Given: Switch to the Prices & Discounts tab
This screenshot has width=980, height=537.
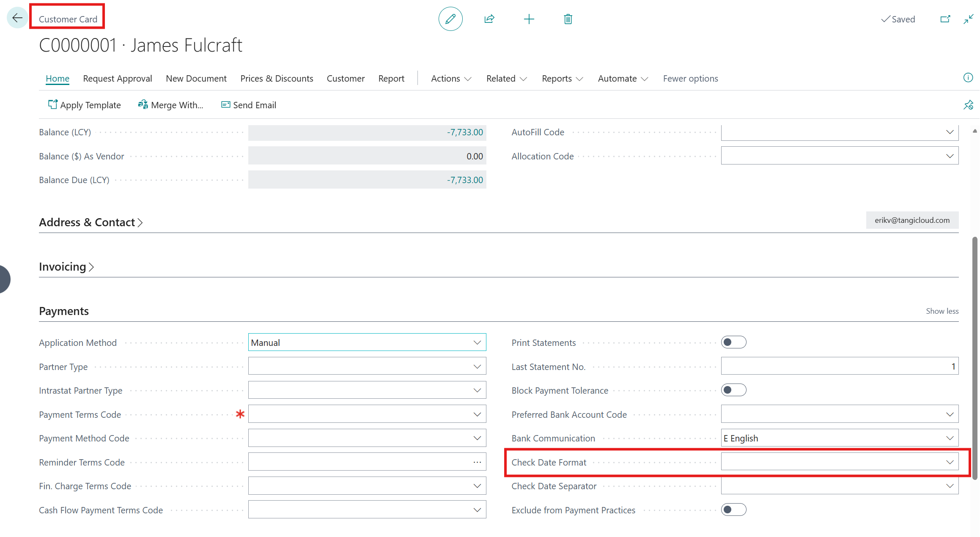Looking at the screenshot, I should click(277, 79).
